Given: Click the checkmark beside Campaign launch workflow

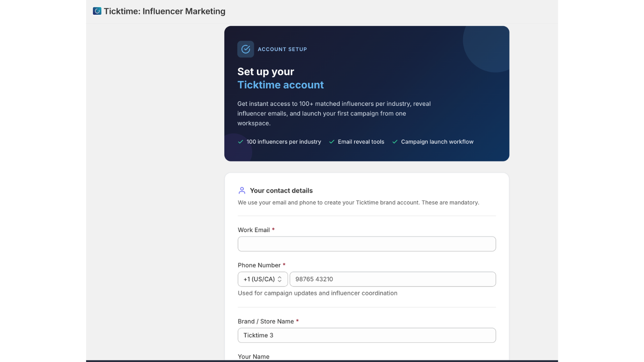Looking at the screenshot, I should tap(395, 142).
